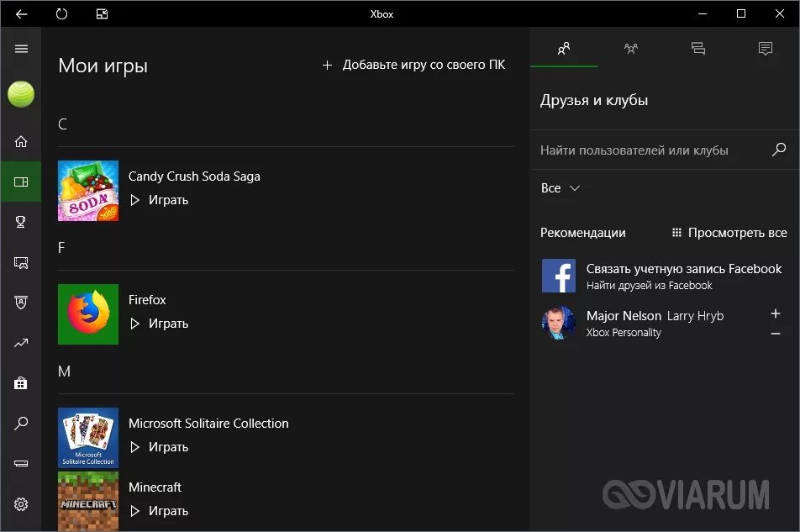Viewport: 800px width, 532px height.
Task: Open the hamburger navigation menu
Action: click(21, 49)
